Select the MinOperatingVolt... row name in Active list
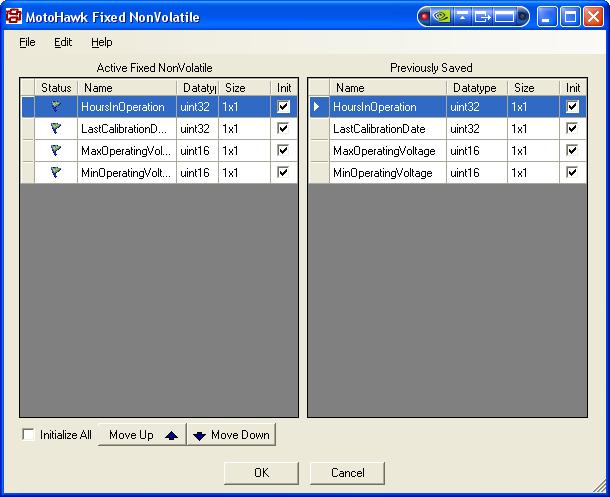The image size is (610, 497). click(126, 173)
